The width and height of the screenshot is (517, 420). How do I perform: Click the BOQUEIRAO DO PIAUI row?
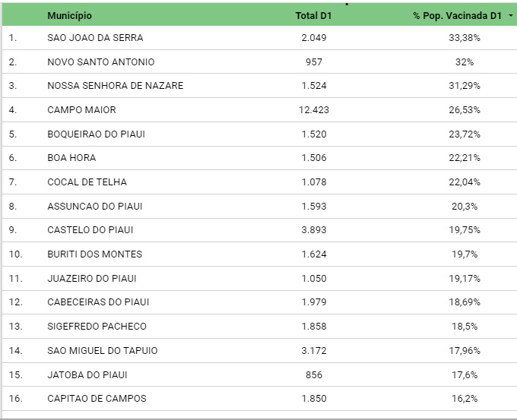pos(259,134)
